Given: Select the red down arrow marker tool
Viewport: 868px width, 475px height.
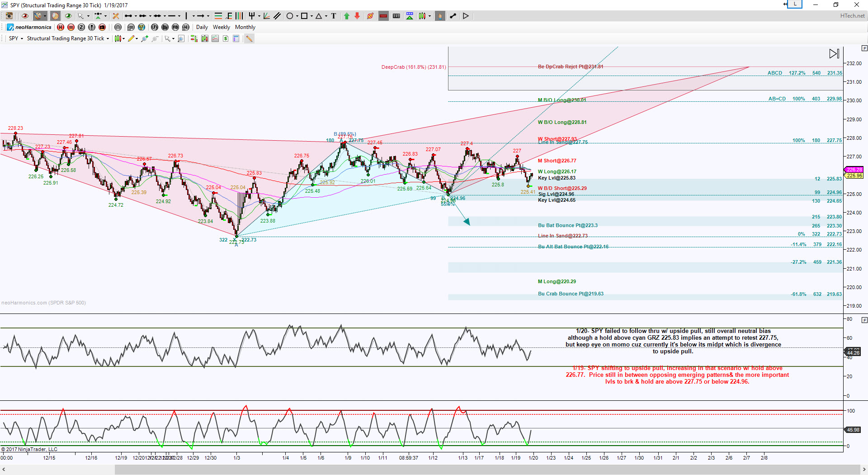Looking at the screenshot, I should tap(357, 16).
